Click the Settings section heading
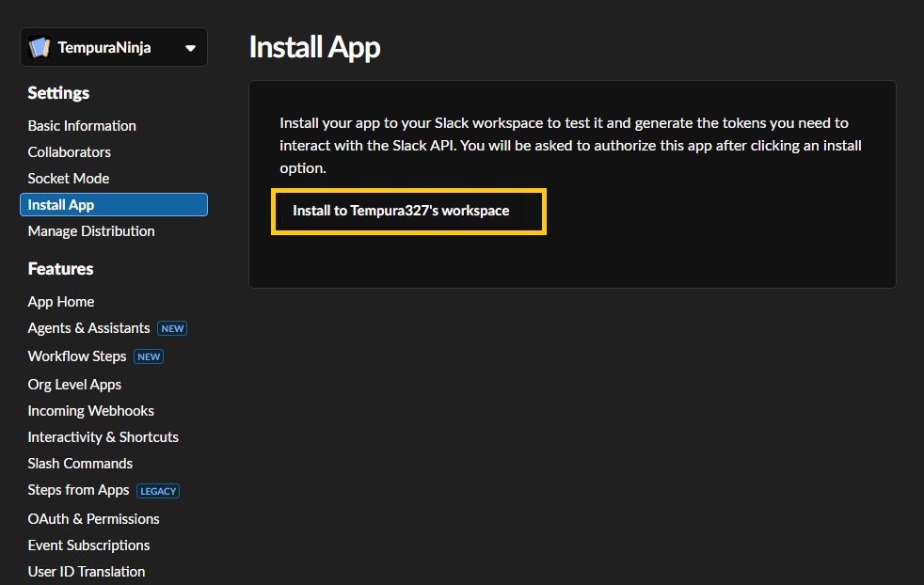This screenshot has height=585, width=924. pos(58,93)
